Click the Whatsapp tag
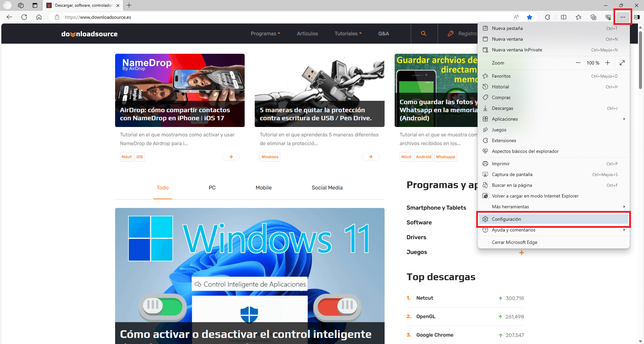Screen dimensions: 644x344 coord(446,157)
